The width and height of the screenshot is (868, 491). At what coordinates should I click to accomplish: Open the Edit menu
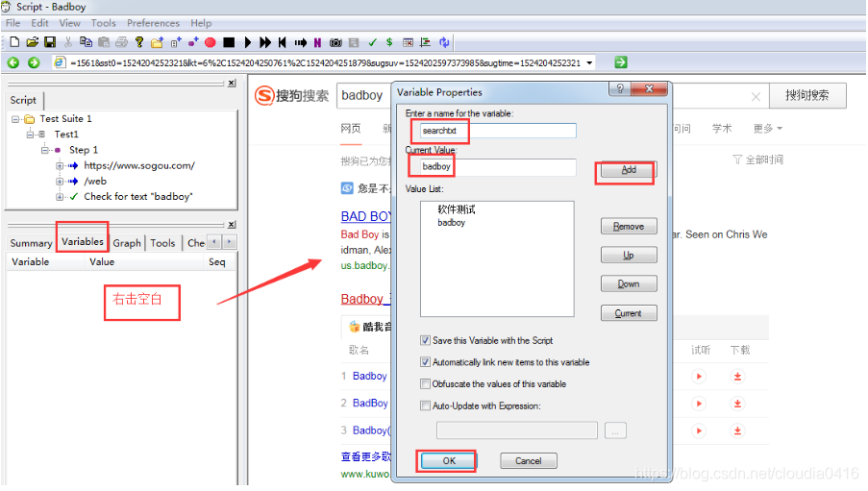pos(39,23)
